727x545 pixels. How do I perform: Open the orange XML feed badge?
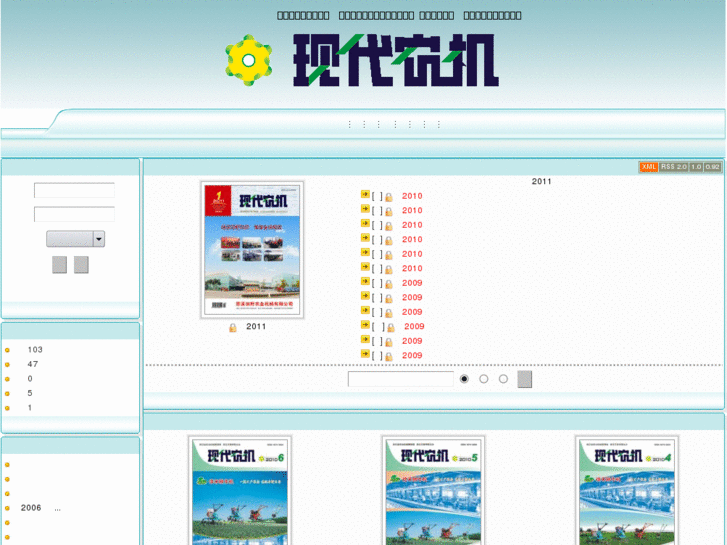pyautogui.click(x=649, y=167)
